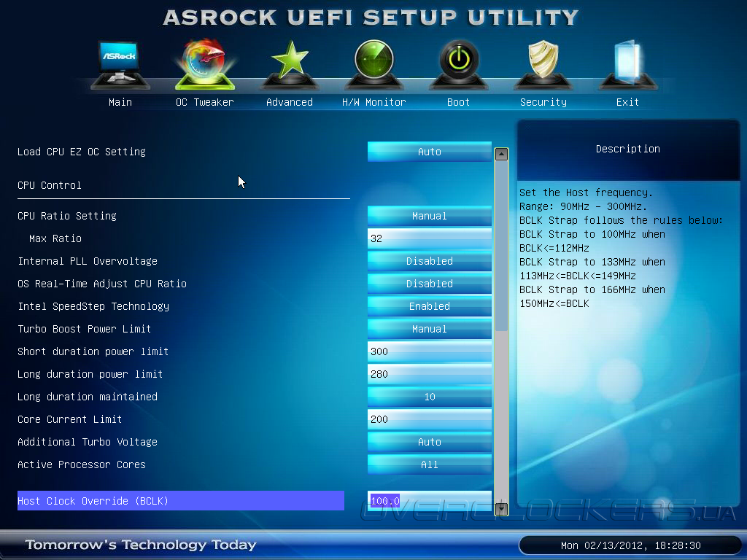The image size is (747, 560).
Task: Click the CPU Control section heading
Action: tap(50, 185)
